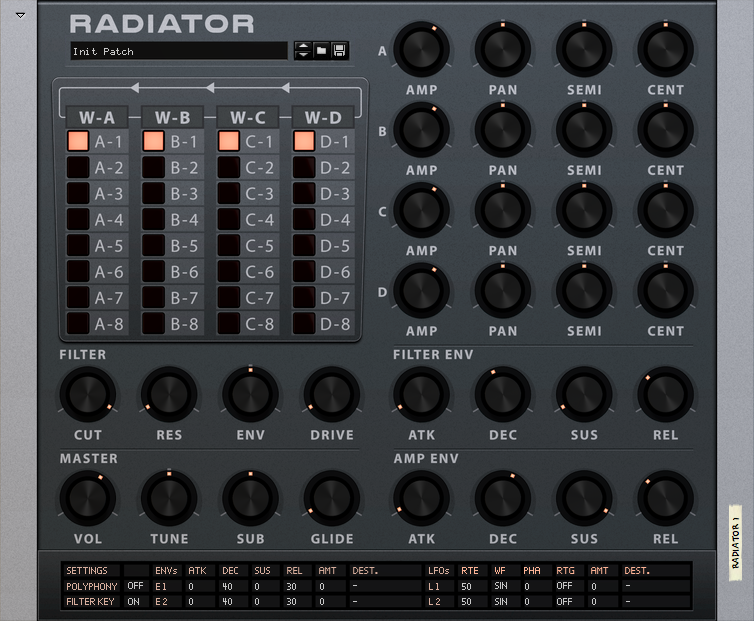Click the Amp Env SUS knob

coord(584,498)
